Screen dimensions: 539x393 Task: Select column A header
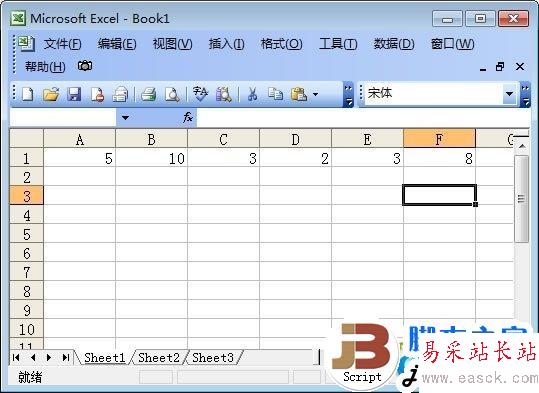pos(80,139)
